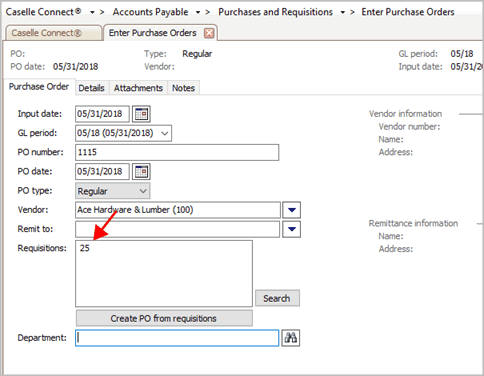
Task: Switch to the Details tab
Action: (x=92, y=88)
